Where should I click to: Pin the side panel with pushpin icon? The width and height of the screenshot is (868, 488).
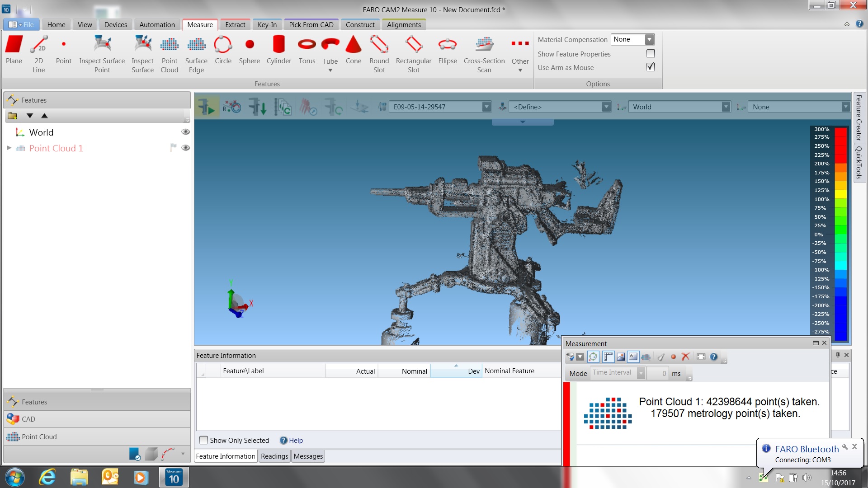pos(838,355)
